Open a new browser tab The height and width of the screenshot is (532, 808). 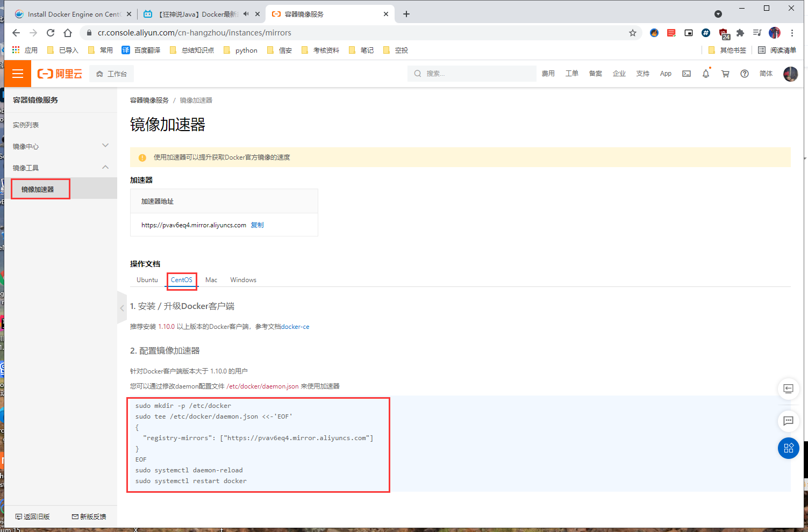click(406, 14)
